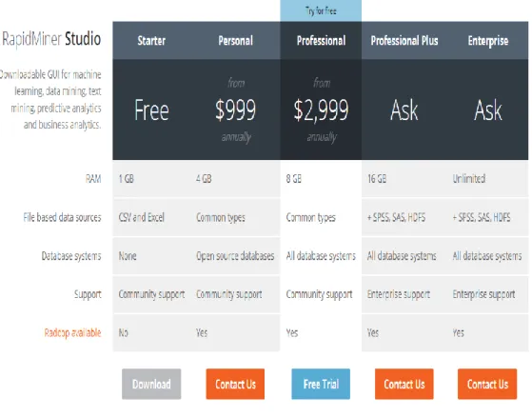Image resolution: width=532 pixels, height=418 pixels.
Task: Click 'All database systems' under Enterprise
Action: click(x=487, y=256)
